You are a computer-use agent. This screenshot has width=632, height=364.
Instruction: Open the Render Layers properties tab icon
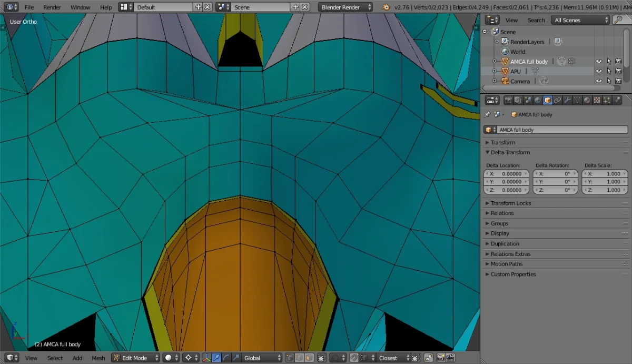point(518,100)
